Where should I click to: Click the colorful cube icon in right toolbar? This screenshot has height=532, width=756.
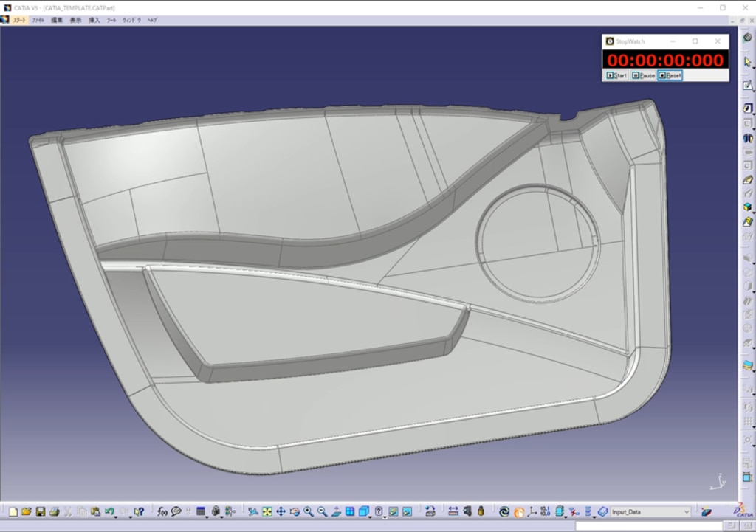tap(747, 207)
